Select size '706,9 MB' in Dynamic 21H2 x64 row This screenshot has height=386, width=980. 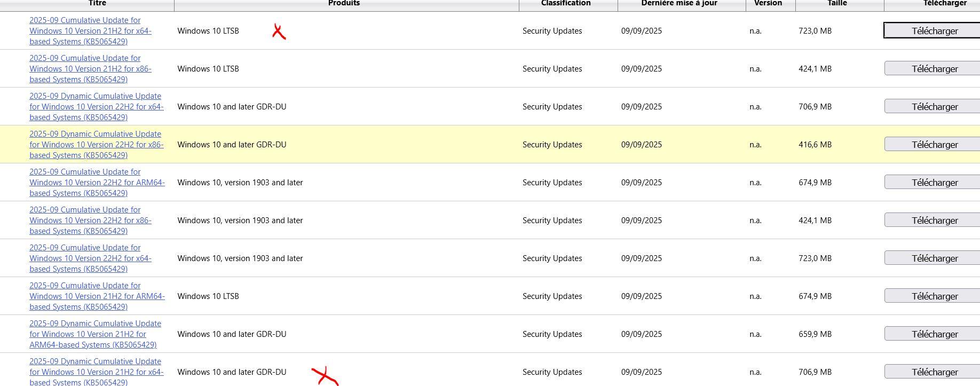coord(815,372)
